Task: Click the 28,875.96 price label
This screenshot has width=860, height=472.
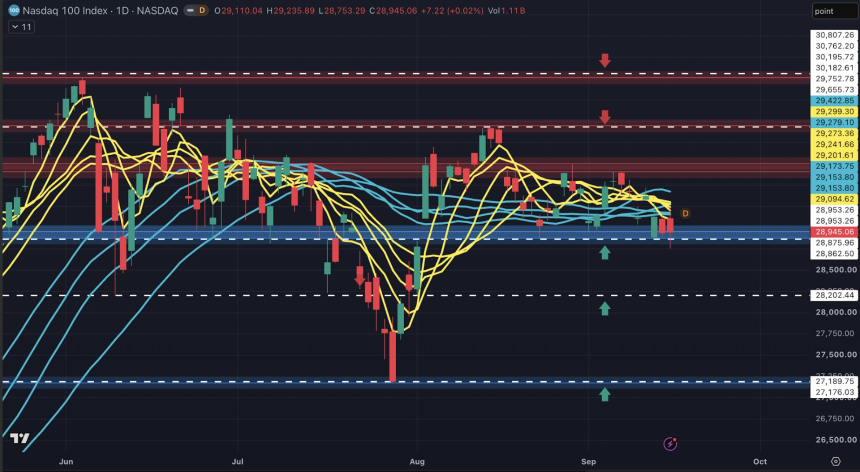Action: (x=834, y=243)
